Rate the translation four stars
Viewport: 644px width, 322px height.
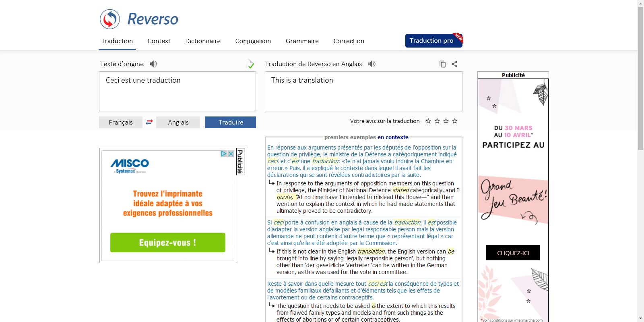(x=455, y=121)
